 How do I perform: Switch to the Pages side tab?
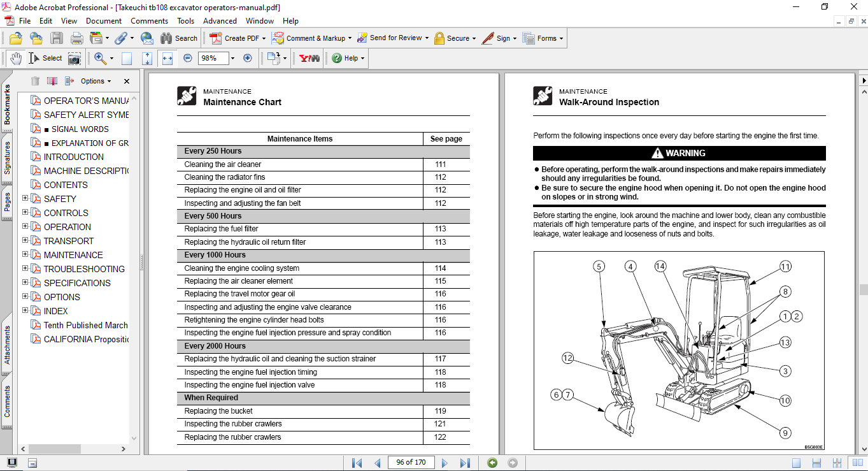[7, 203]
